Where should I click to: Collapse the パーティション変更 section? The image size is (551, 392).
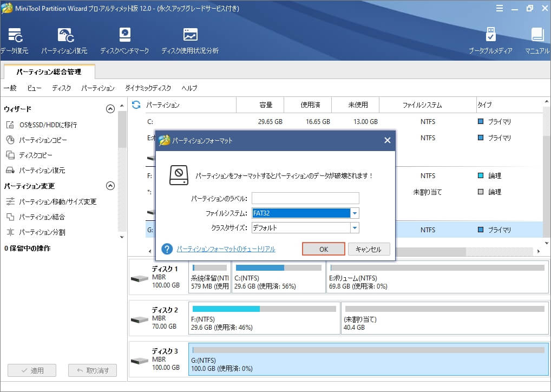[110, 186]
